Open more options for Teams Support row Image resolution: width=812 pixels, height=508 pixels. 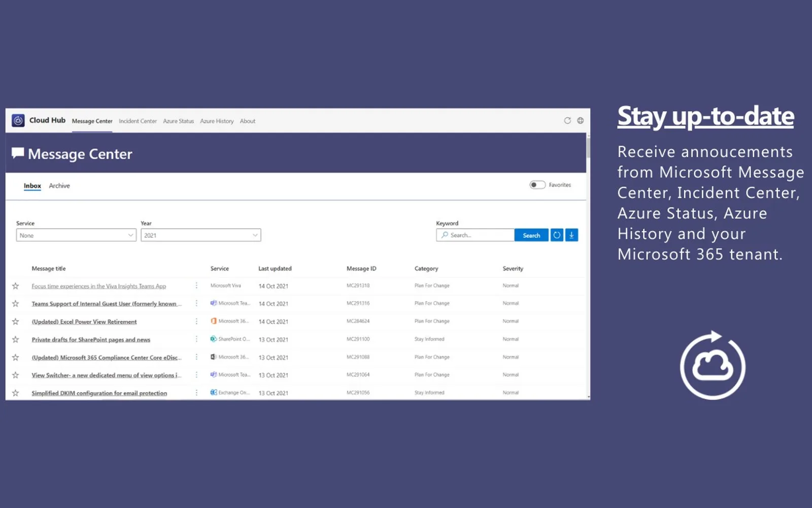196,303
